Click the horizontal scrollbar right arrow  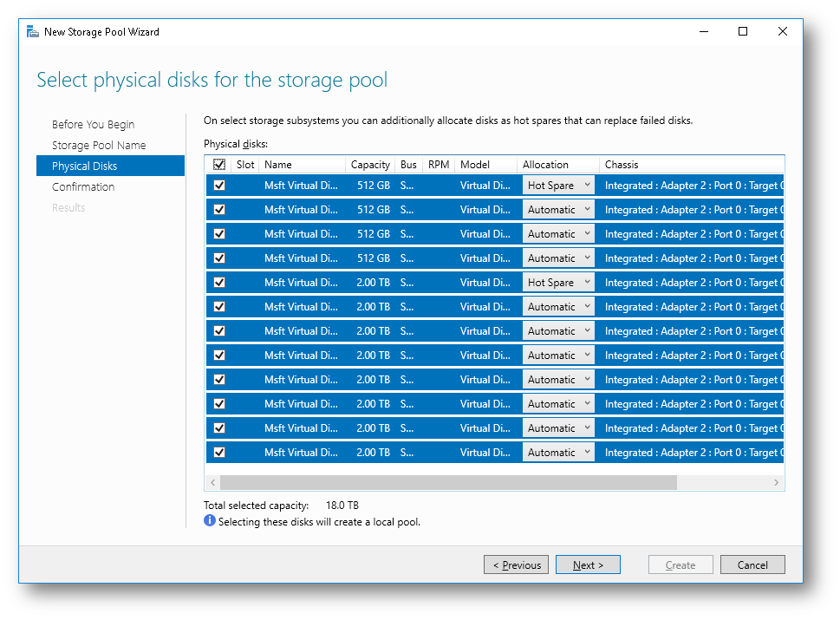pos(776,483)
